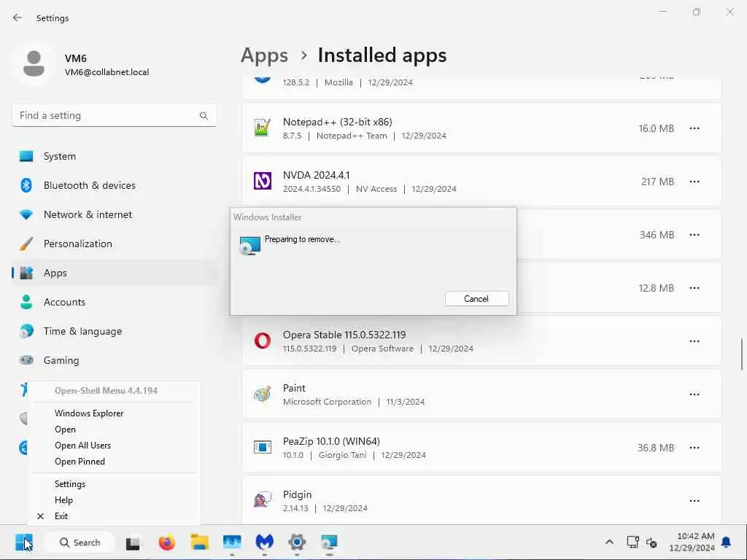Open options menu for Paint
The image size is (747, 560).
click(694, 394)
